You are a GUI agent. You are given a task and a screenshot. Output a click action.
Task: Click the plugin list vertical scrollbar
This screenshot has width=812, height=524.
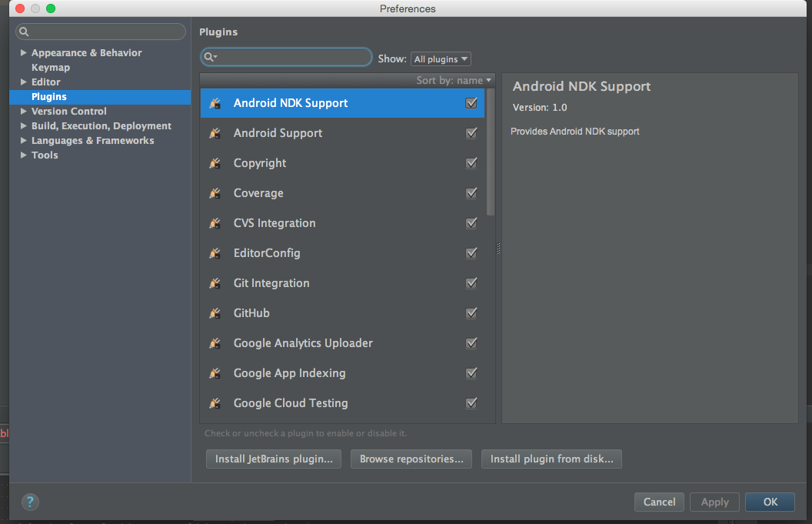click(x=491, y=154)
